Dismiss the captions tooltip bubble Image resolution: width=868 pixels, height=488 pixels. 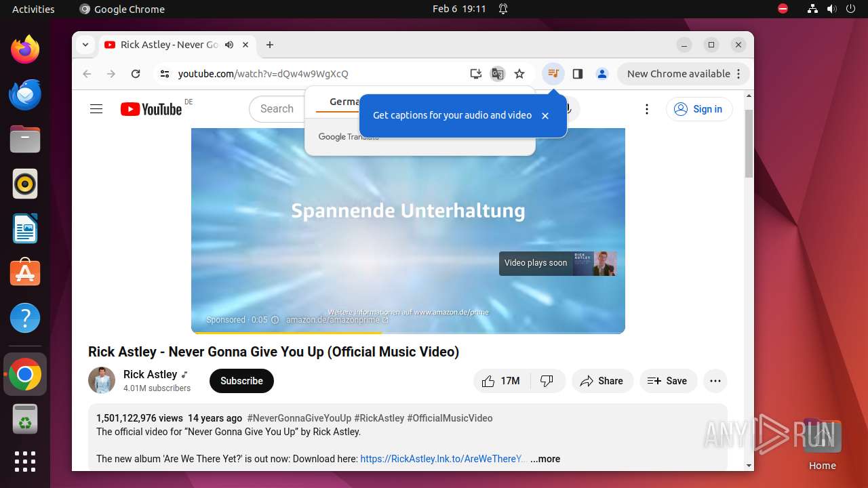pyautogui.click(x=545, y=116)
